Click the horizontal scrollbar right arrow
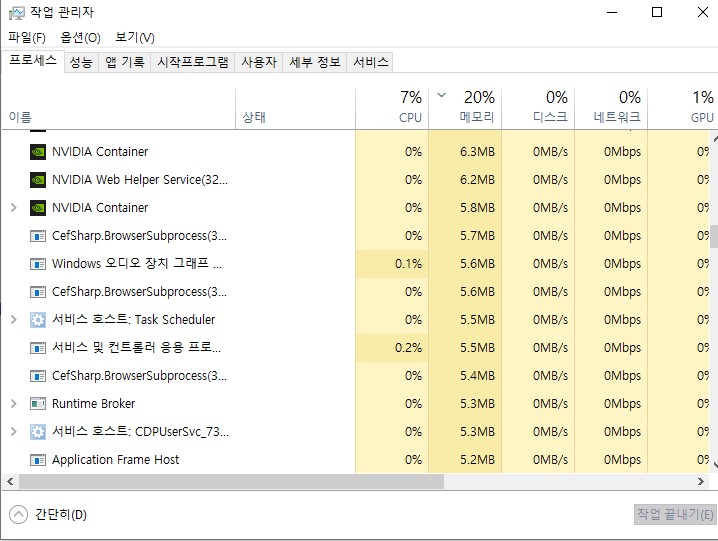Viewport: 718px width, 541px height. click(701, 481)
